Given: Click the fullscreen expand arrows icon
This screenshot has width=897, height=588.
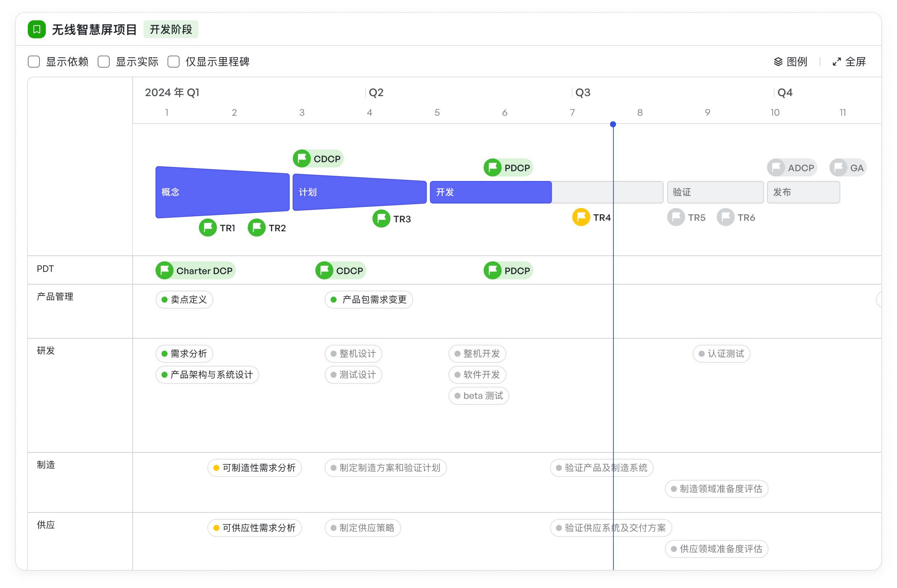Looking at the screenshot, I should (837, 62).
